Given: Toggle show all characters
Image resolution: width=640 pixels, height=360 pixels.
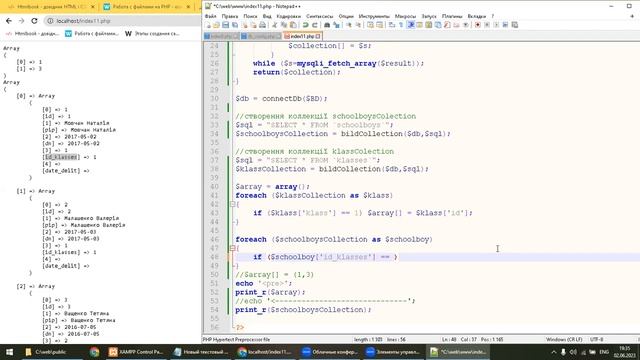Looking at the screenshot, I should tap(400, 25).
